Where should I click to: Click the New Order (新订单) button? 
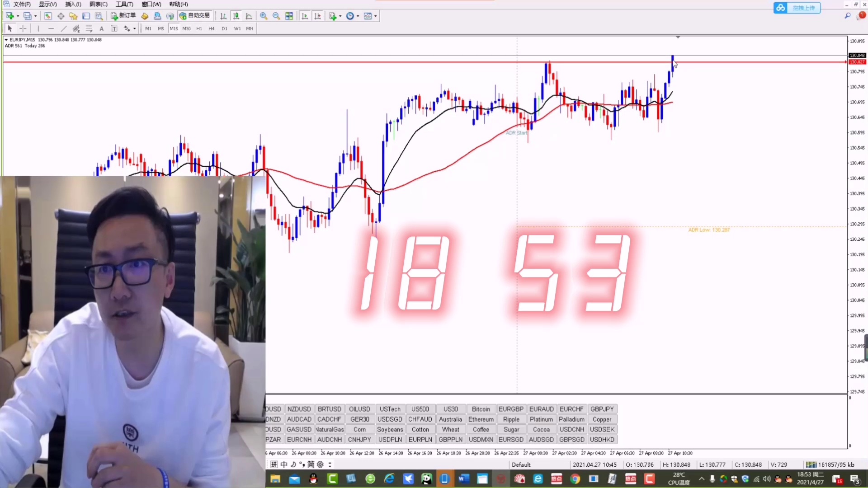[123, 16]
